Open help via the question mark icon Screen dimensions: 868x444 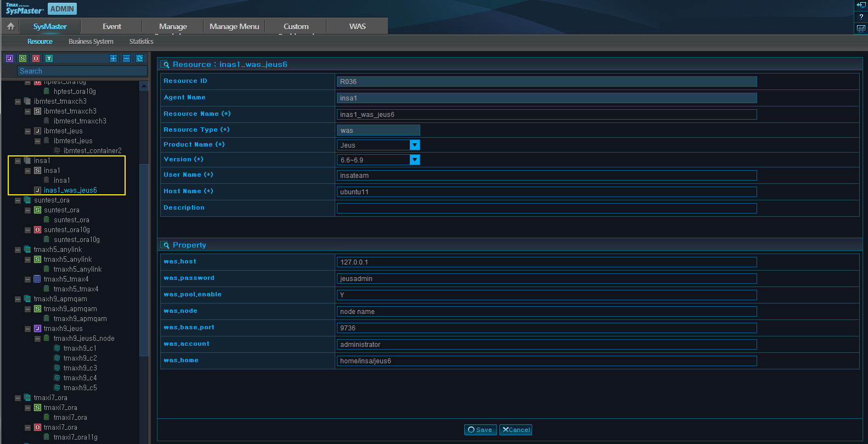click(861, 16)
